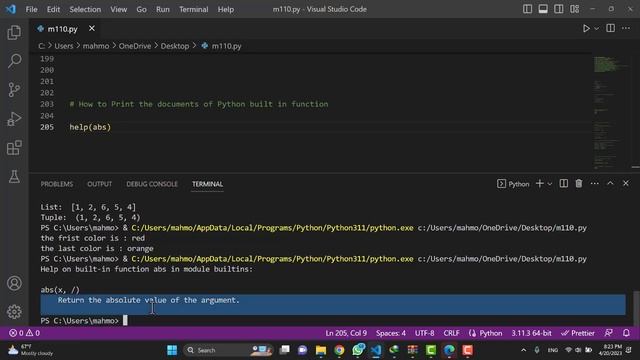Screen dimensions: 640x360
Task: Open the Prettier status item
Action: pos(578,333)
